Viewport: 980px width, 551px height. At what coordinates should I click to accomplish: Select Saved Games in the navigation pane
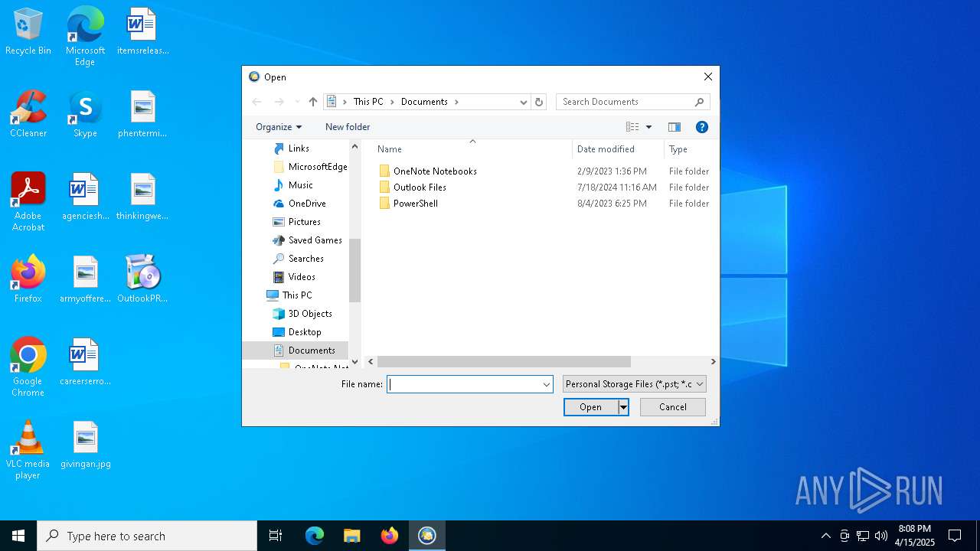point(315,240)
